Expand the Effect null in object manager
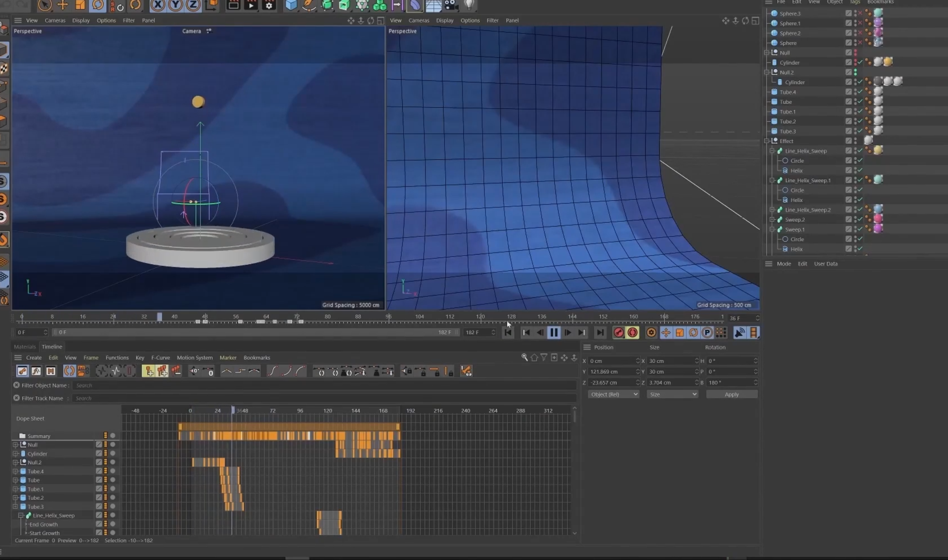948x560 pixels. pos(766,141)
